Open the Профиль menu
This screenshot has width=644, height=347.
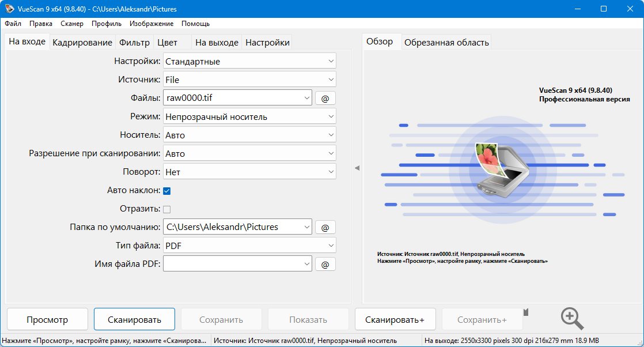click(107, 24)
